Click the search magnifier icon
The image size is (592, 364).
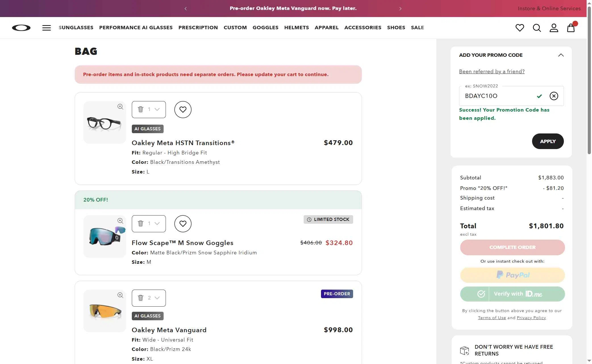(537, 28)
